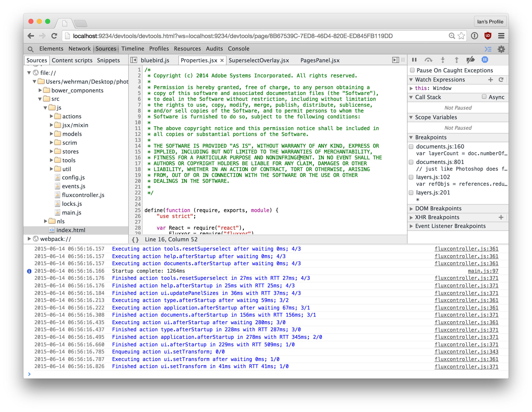Click the step into function icon
The width and height of the screenshot is (532, 412).
pos(443,60)
